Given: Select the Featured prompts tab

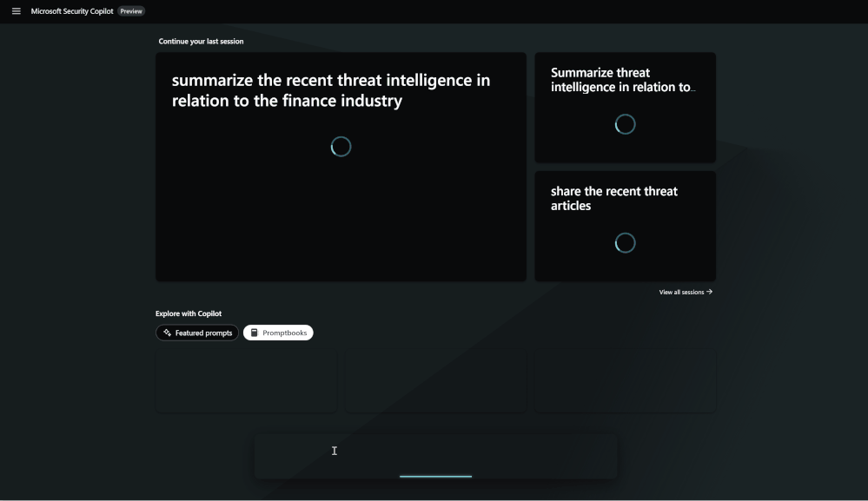Looking at the screenshot, I should [197, 333].
